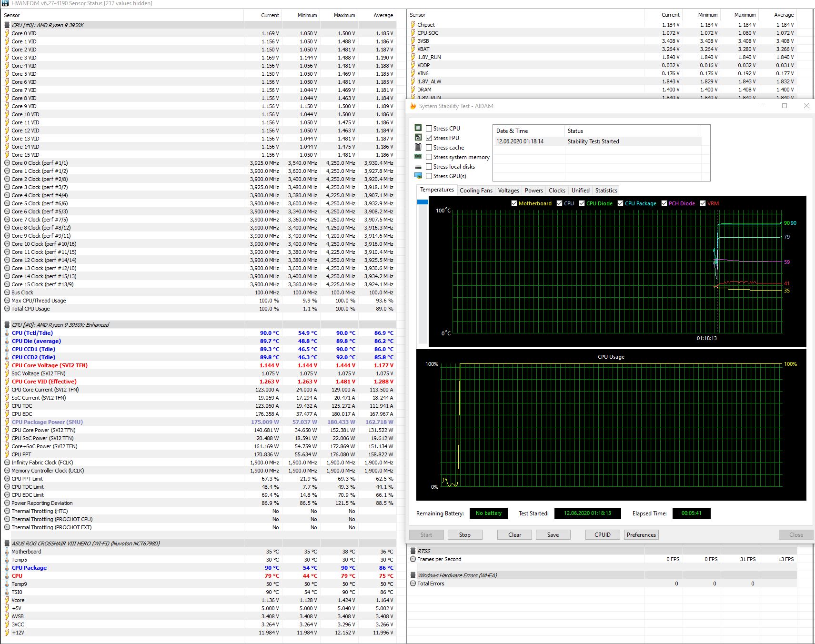Hide the Motherboard line in temperature graph

tap(514, 203)
